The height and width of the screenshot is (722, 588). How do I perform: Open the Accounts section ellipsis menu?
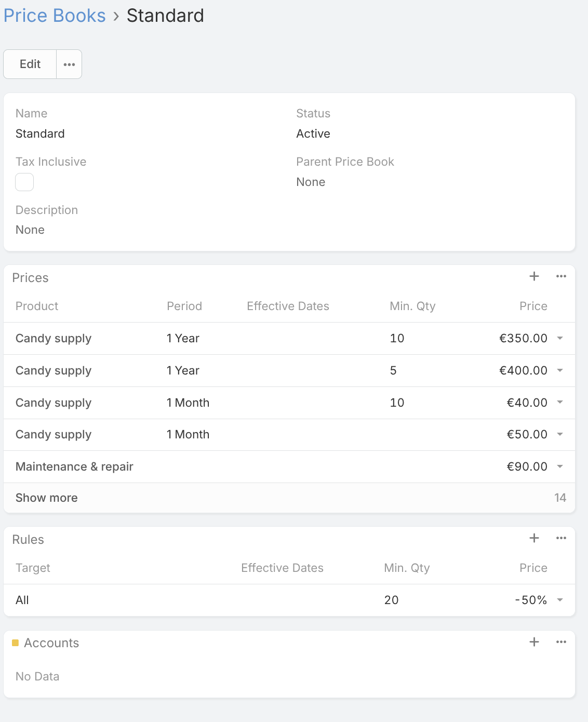pyautogui.click(x=561, y=642)
